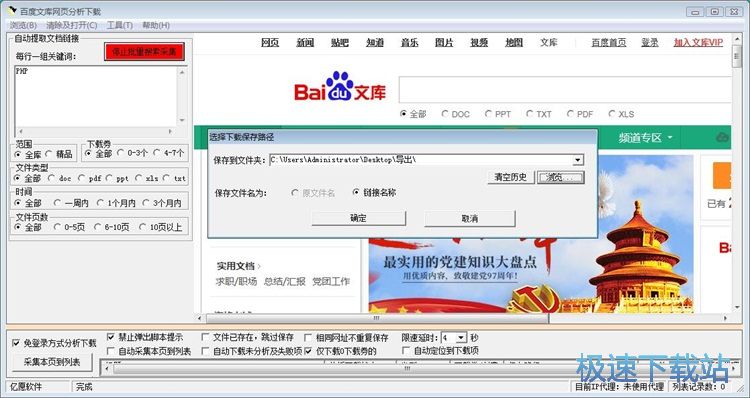Screen dimensions: 750x398
Task: Click the 浏览... button in dialog
Action: coord(561,177)
